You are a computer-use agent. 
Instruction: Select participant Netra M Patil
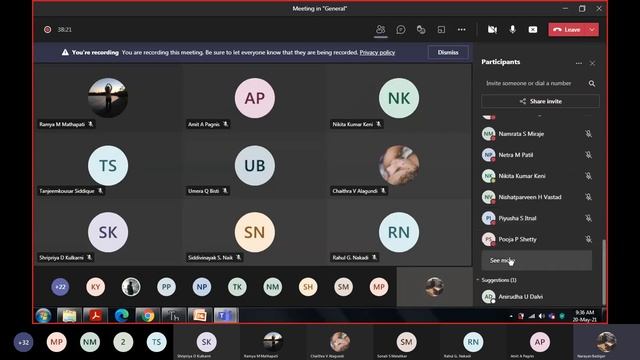click(537, 155)
